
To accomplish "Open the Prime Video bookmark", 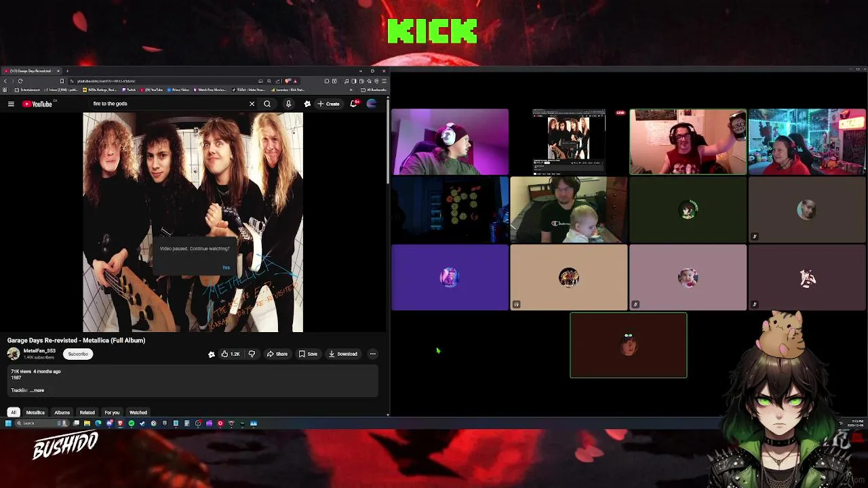I will pyautogui.click(x=180, y=89).
